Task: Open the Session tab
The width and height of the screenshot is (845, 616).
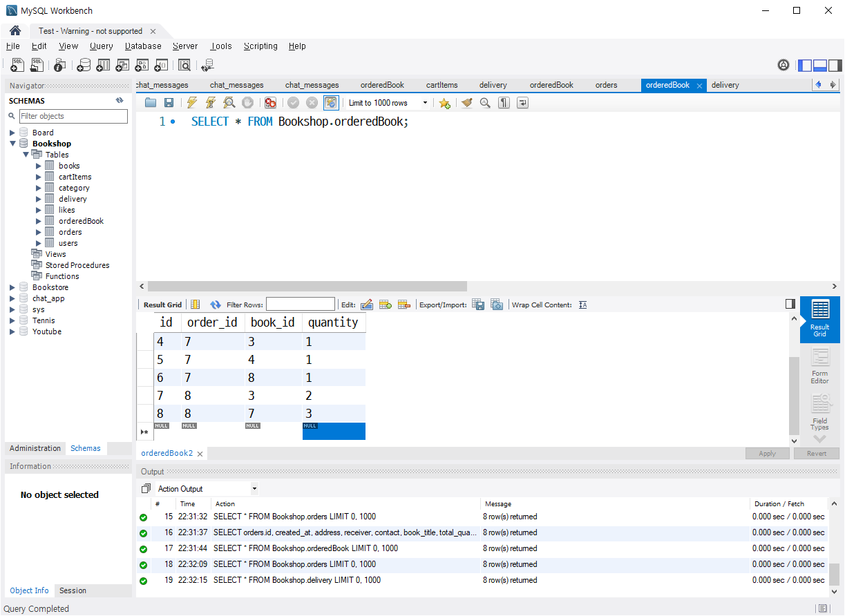Action: [73, 590]
